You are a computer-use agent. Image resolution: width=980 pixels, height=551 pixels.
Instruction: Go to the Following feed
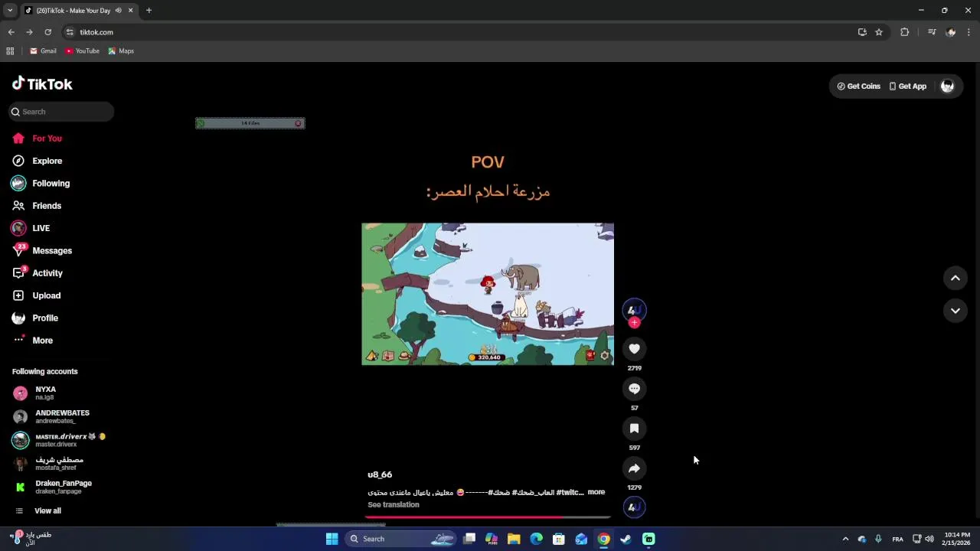(x=41, y=184)
